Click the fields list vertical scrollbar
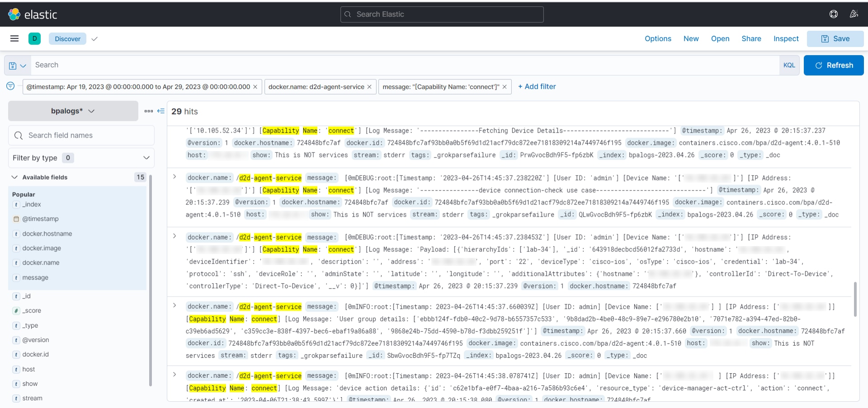868x408 pixels. (151, 280)
